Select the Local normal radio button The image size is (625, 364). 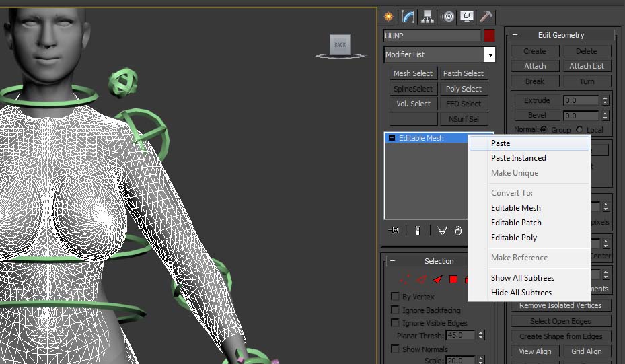tap(579, 130)
